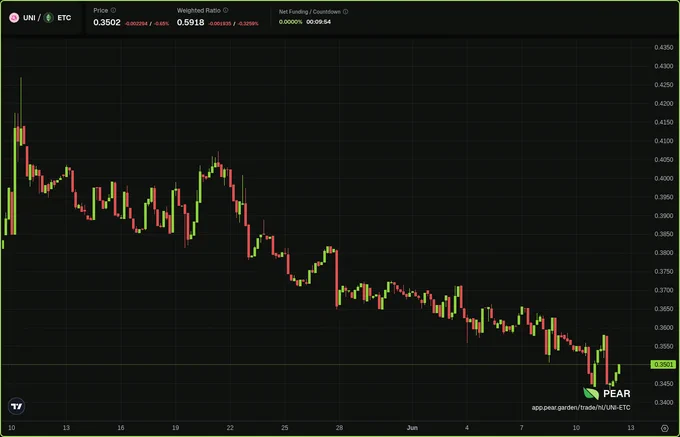Click the 0.5918 weighted ratio value
The width and height of the screenshot is (680, 437).
(190, 22)
